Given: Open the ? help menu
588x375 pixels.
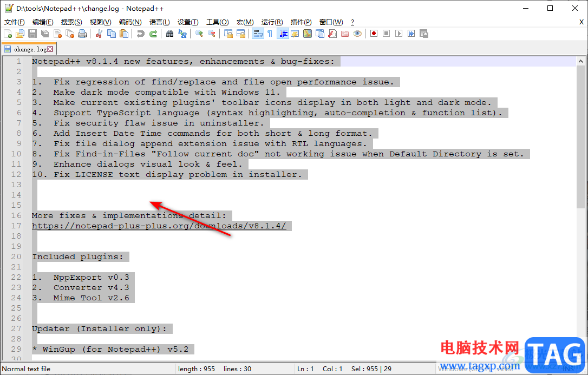Looking at the screenshot, I should (352, 22).
